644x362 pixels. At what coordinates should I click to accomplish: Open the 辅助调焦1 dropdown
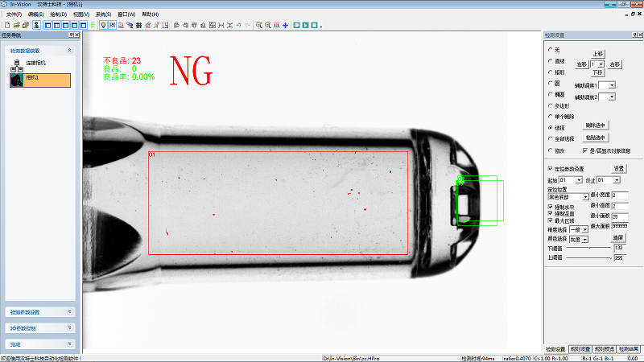tap(612, 84)
